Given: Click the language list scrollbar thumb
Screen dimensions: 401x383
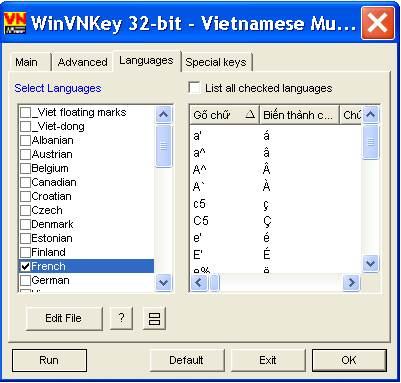Looking at the screenshot, I should [163, 146].
